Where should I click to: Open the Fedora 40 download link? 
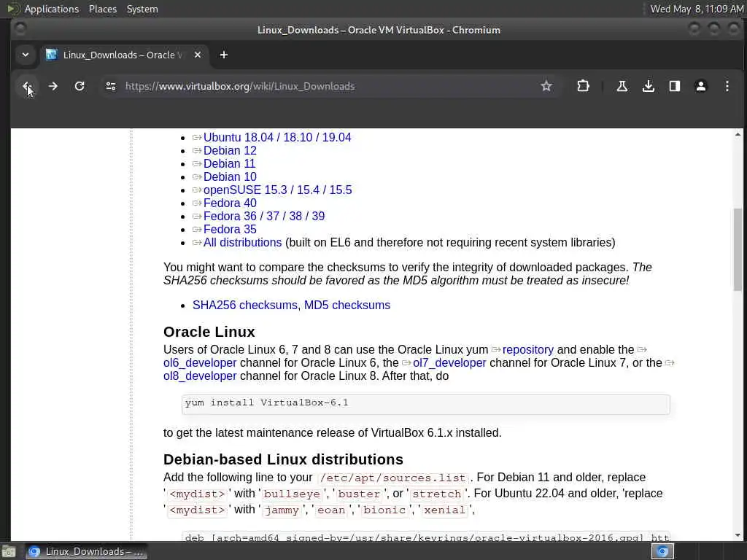230,203
